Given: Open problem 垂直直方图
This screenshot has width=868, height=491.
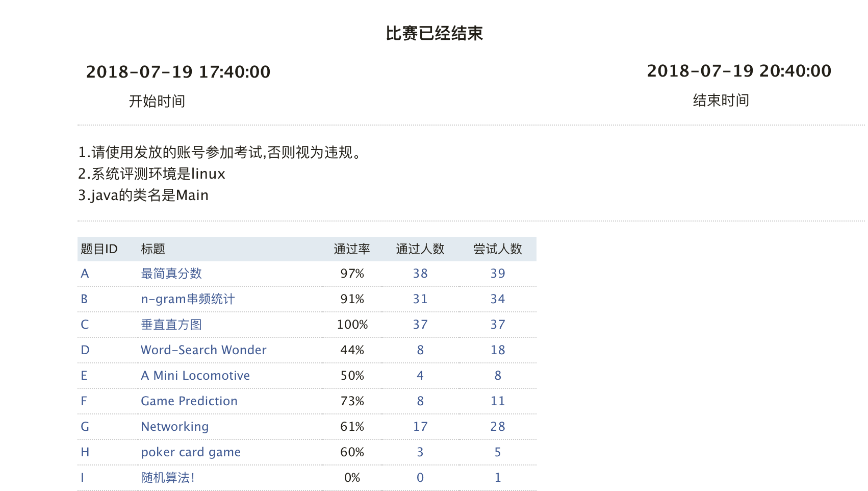Looking at the screenshot, I should pyautogui.click(x=171, y=325).
